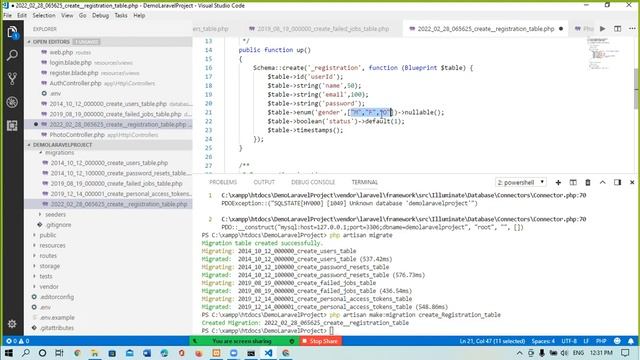Change end of line via LF
Image resolution: width=640 pixels, height=360 pixels.
coord(586,341)
